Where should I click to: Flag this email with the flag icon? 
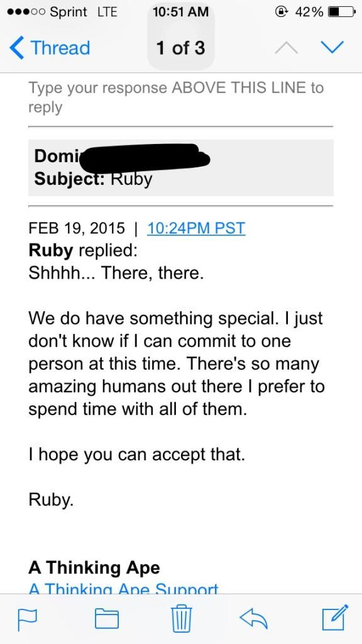26,619
